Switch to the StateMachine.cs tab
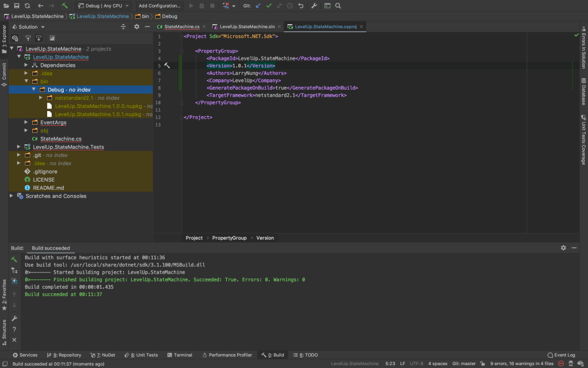Image resolution: width=588 pixels, height=368 pixels. [x=181, y=26]
